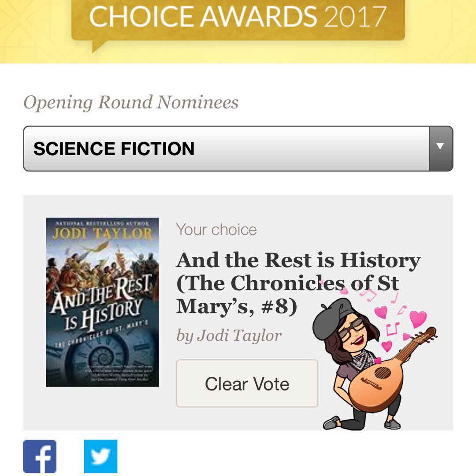Click the author link by Jodi Taylor
Image resolution: width=476 pixels, height=476 pixels.
(229, 336)
